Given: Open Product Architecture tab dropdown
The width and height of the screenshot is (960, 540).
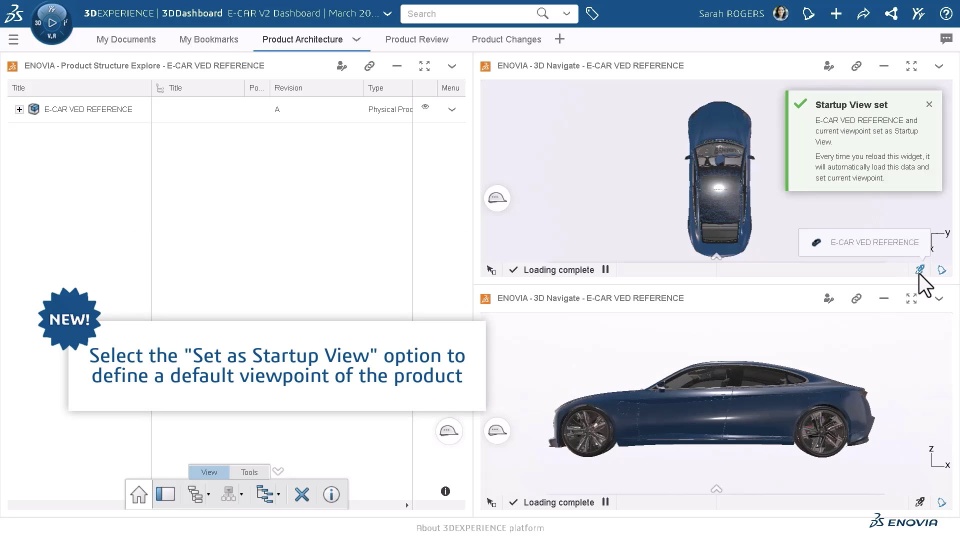Looking at the screenshot, I should (x=356, y=39).
